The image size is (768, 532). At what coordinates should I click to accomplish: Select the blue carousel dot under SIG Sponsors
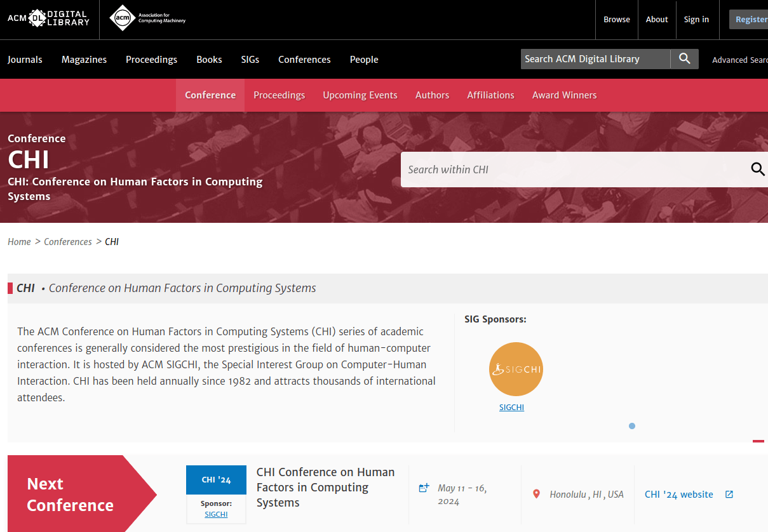tap(631, 426)
